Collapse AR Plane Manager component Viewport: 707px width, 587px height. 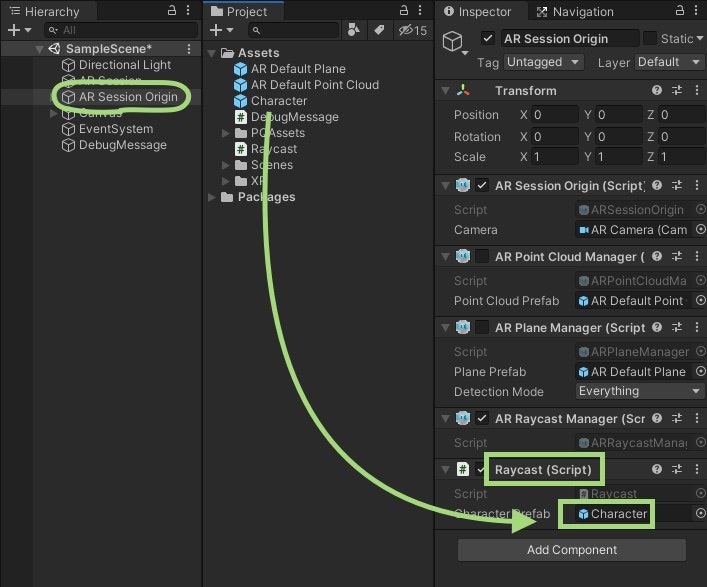[445, 328]
